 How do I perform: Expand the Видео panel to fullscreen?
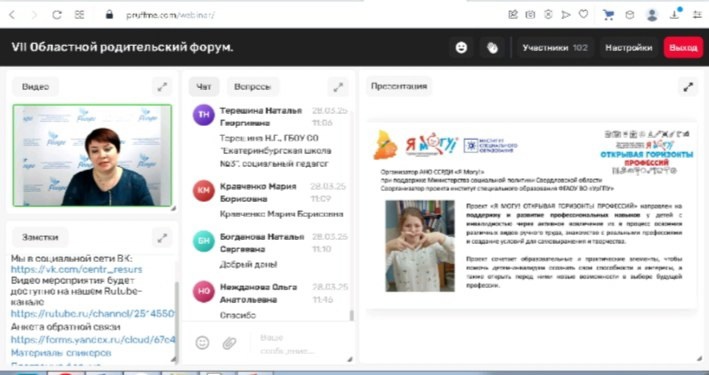click(x=162, y=87)
